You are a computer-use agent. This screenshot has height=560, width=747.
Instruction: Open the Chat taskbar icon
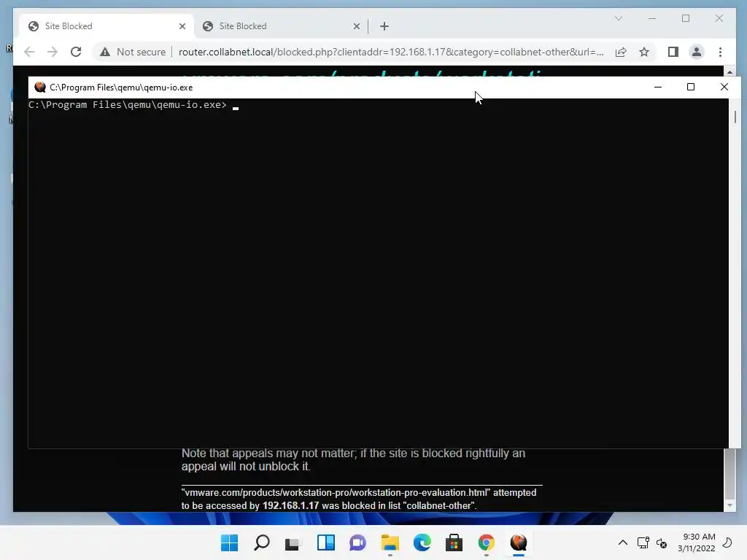tap(357, 542)
